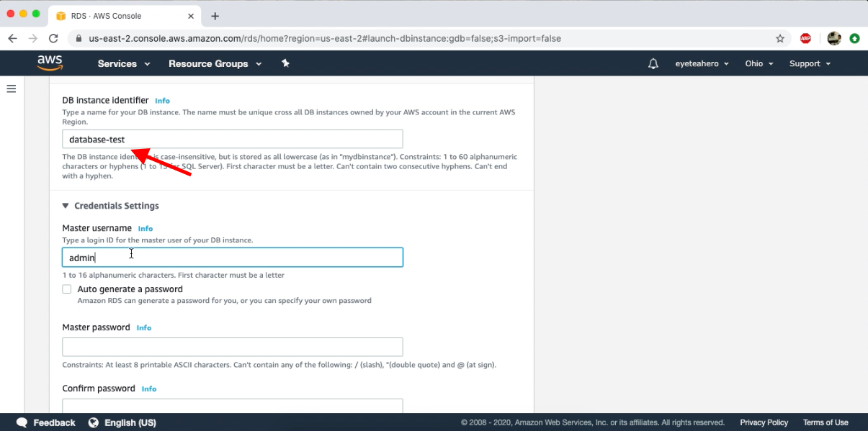Click the lock site info icon
The image size is (868, 431).
coord(78,39)
